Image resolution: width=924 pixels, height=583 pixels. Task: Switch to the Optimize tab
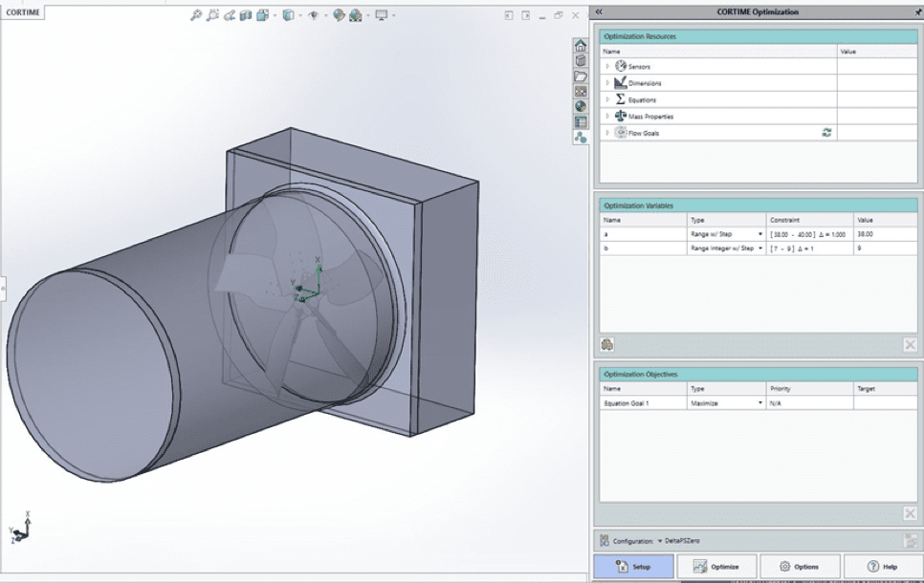[x=716, y=567]
